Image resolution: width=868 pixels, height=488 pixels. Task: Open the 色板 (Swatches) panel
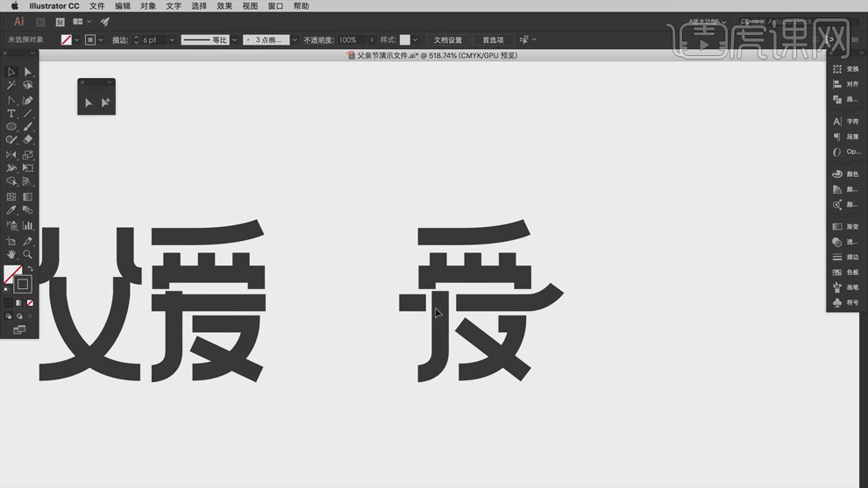tap(846, 272)
